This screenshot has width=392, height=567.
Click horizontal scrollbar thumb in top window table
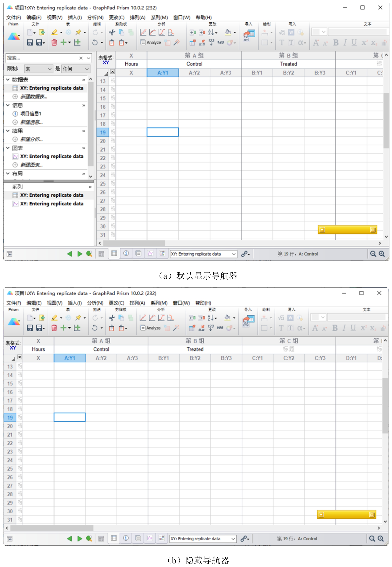coord(134,243)
